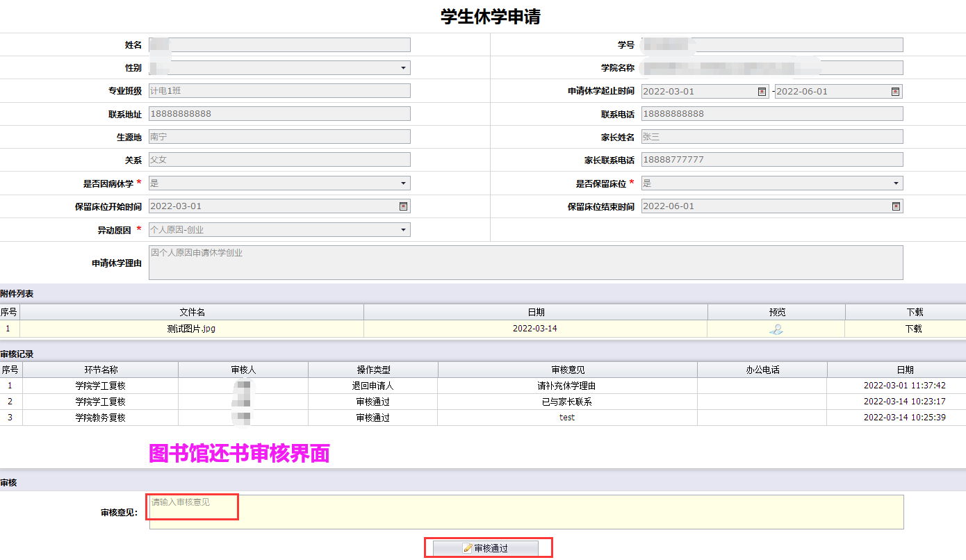The image size is (966, 560).
Task: Click the 审核意见 column header in records
Action: [x=567, y=370]
